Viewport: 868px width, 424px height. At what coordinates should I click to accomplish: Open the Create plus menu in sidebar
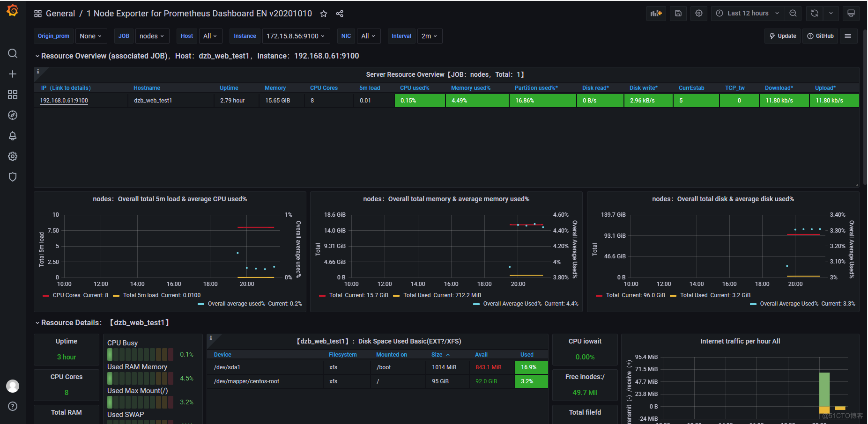coord(13,74)
